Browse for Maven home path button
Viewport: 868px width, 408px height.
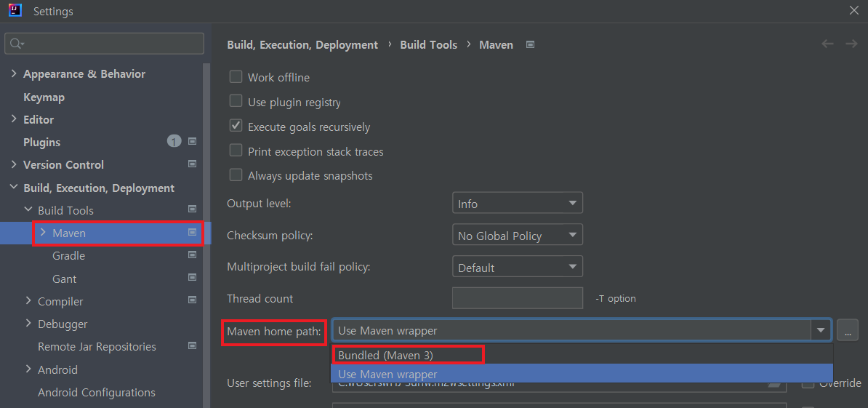(848, 330)
